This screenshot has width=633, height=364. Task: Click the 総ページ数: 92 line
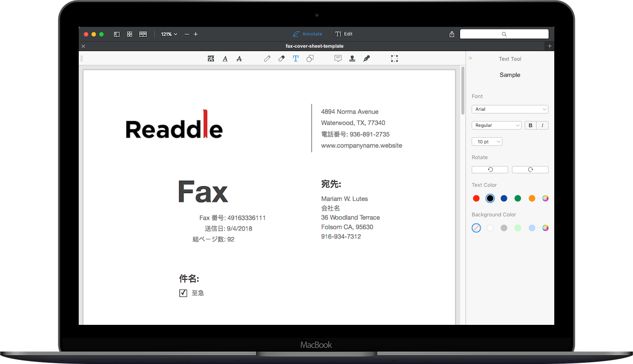(214, 239)
